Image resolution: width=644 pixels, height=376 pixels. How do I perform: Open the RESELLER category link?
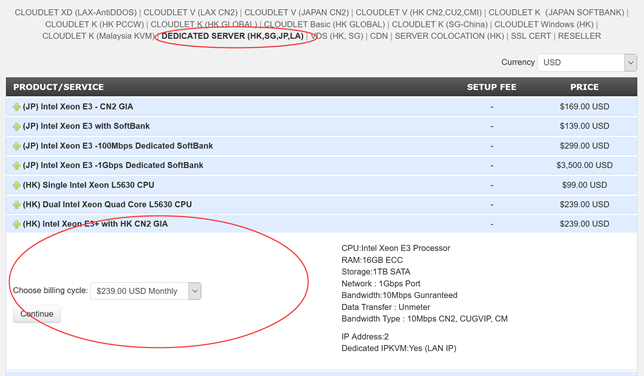(x=579, y=36)
